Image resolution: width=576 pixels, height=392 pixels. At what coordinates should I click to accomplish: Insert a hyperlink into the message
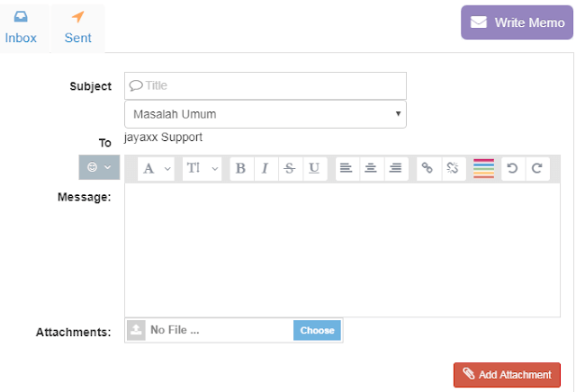point(428,169)
